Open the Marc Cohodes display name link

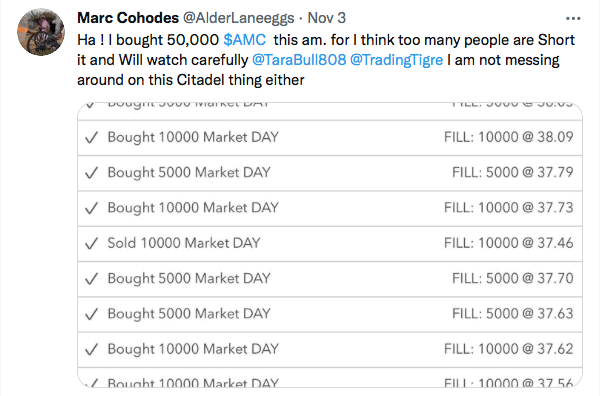point(128,18)
